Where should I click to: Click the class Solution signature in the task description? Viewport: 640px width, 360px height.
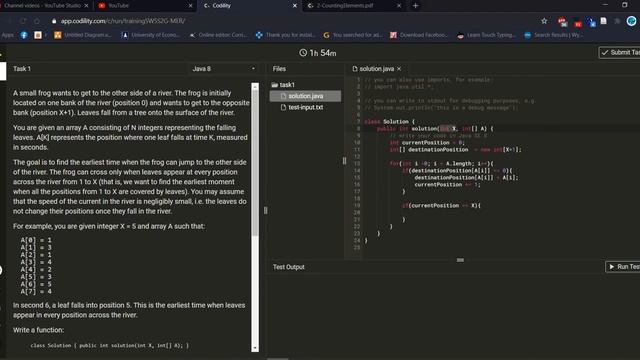(109, 345)
